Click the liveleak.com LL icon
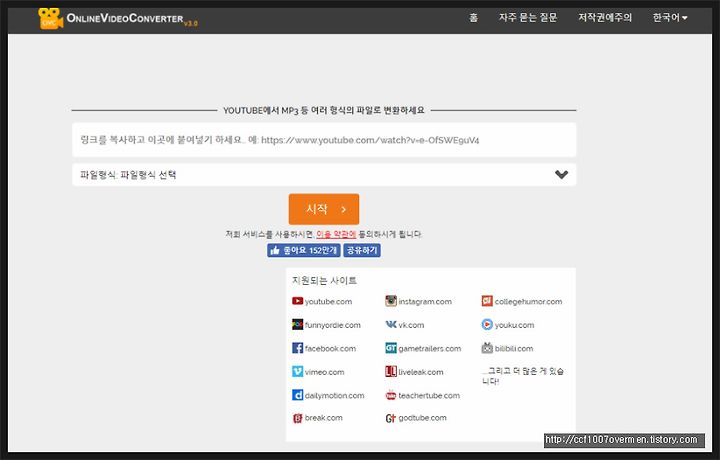720x460 pixels. [x=391, y=371]
